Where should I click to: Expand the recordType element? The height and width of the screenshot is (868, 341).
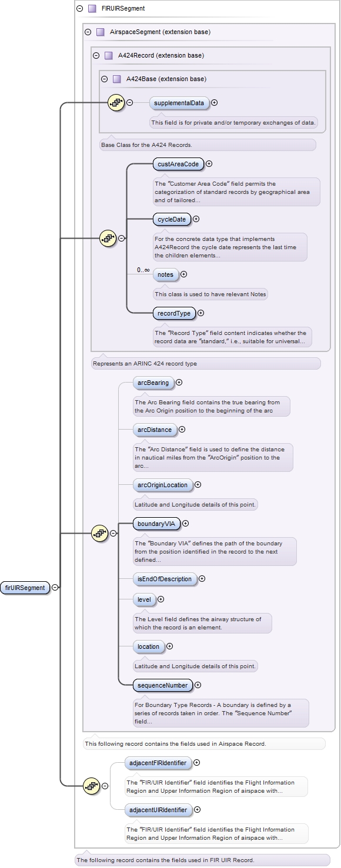(200, 314)
